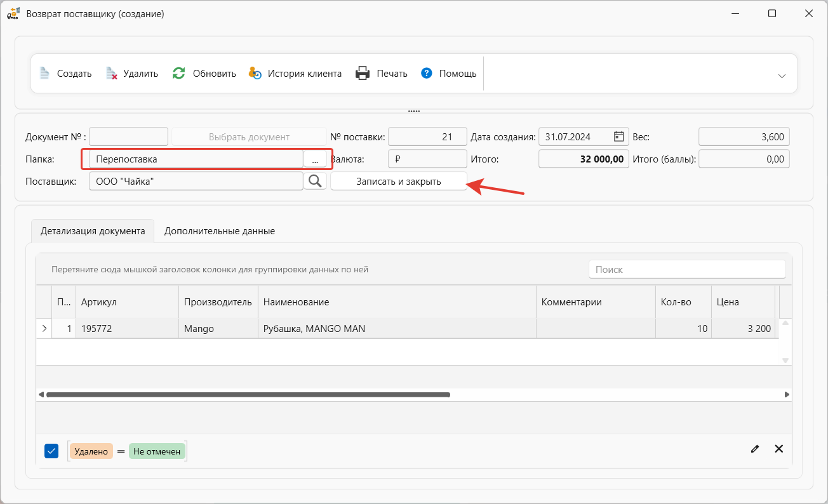Click the Итого field 32 000,00
The height and width of the screenshot is (504, 828).
pos(584,159)
